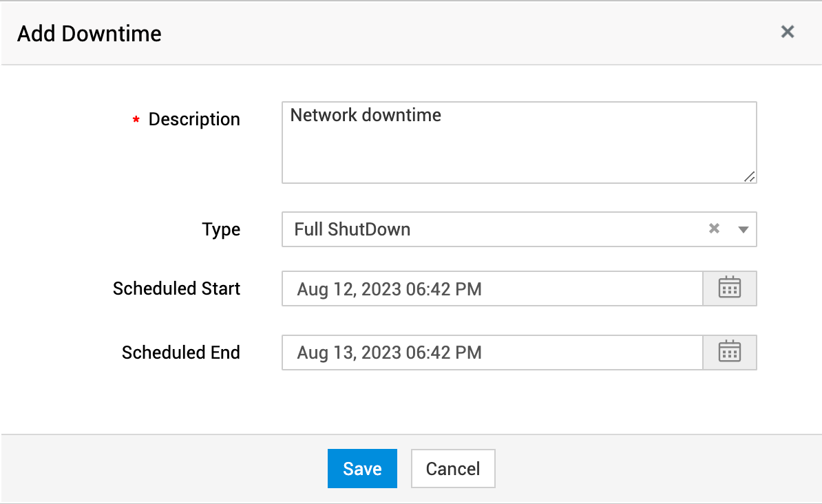Clear the selected Full ShutDown type
This screenshot has width=822, height=504.
point(714,229)
